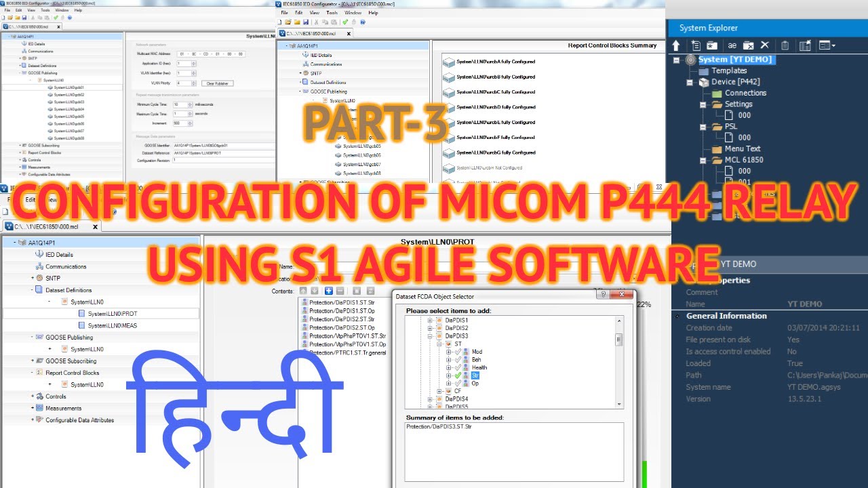Click the urcbA fully configured block icon
The width and height of the screenshot is (868, 488).
[448, 62]
